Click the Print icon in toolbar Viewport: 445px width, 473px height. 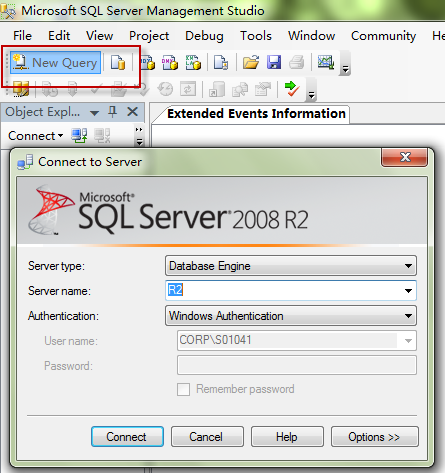coord(297,62)
